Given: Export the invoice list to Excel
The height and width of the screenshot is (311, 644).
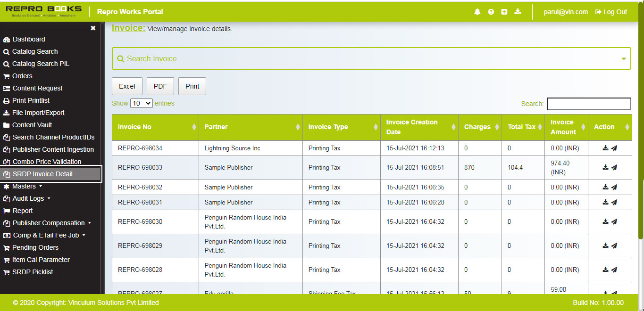Looking at the screenshot, I should pyautogui.click(x=126, y=86).
